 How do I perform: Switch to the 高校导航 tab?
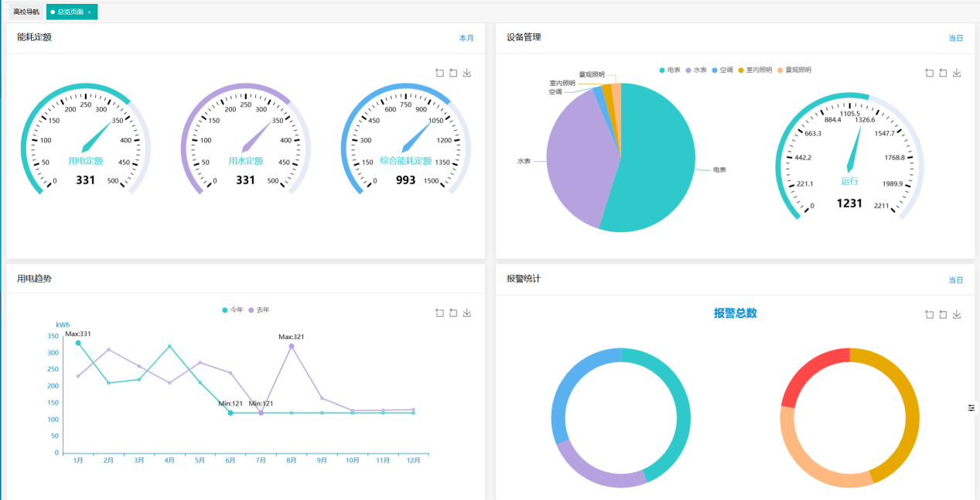coord(26,12)
